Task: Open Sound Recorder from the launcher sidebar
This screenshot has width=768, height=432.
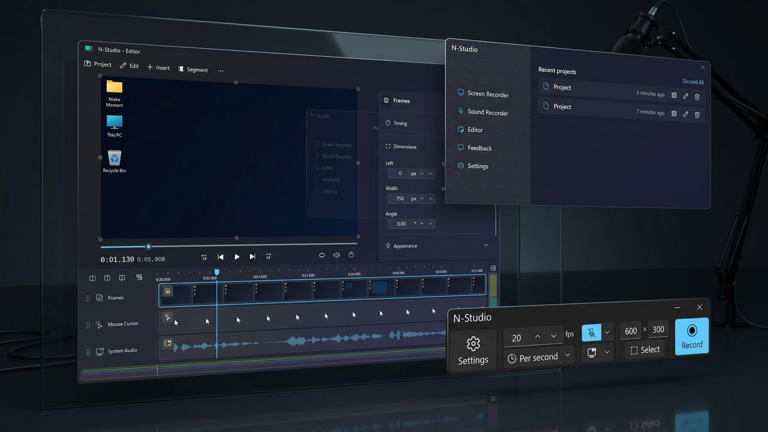Action: (x=483, y=112)
